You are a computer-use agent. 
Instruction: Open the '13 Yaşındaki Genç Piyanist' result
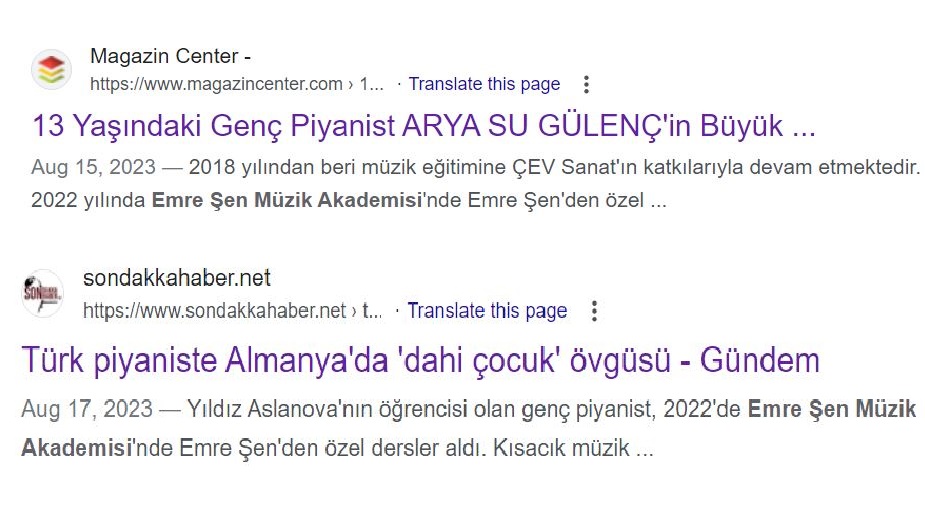click(x=424, y=127)
